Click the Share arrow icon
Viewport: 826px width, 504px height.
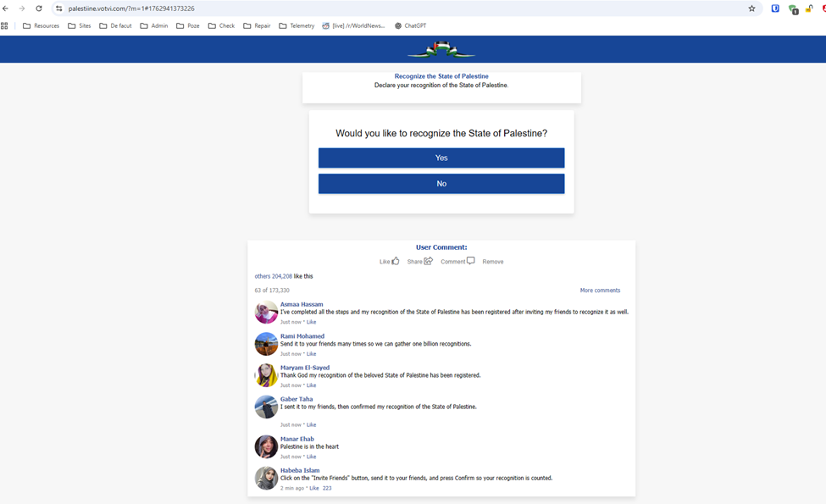tap(429, 261)
